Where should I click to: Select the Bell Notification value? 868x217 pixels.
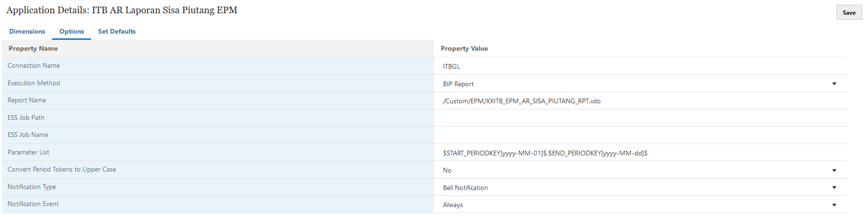point(465,188)
